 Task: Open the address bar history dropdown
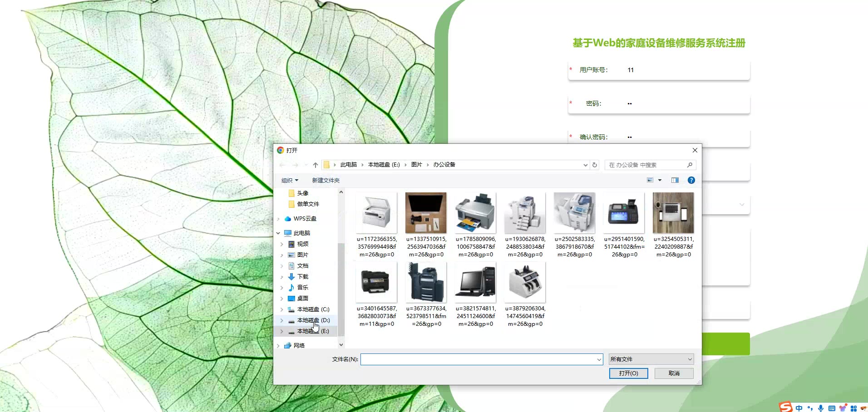click(585, 165)
